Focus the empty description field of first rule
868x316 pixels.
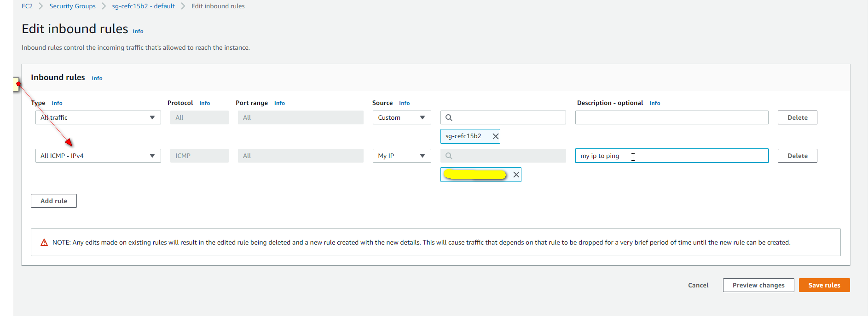point(672,117)
